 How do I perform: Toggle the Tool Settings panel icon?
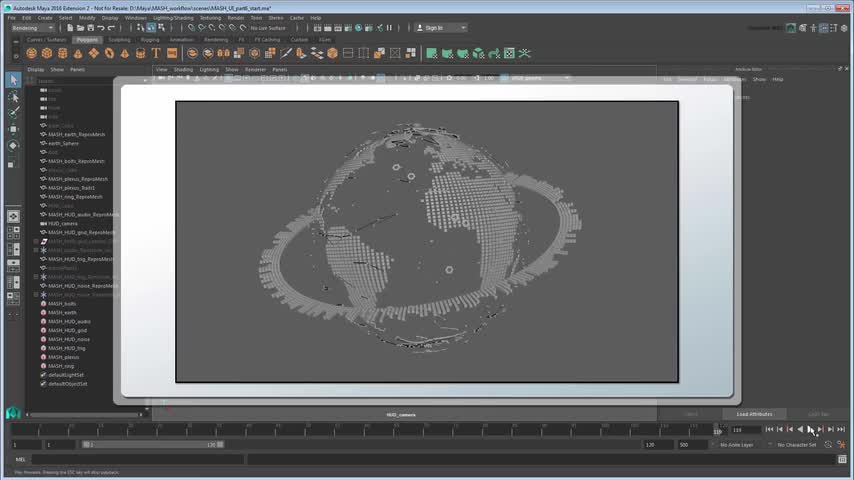tap(834, 28)
